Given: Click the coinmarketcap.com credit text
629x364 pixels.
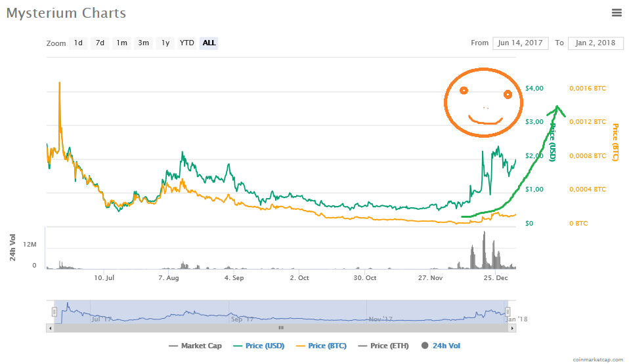Looking at the screenshot, I should click(x=597, y=359).
